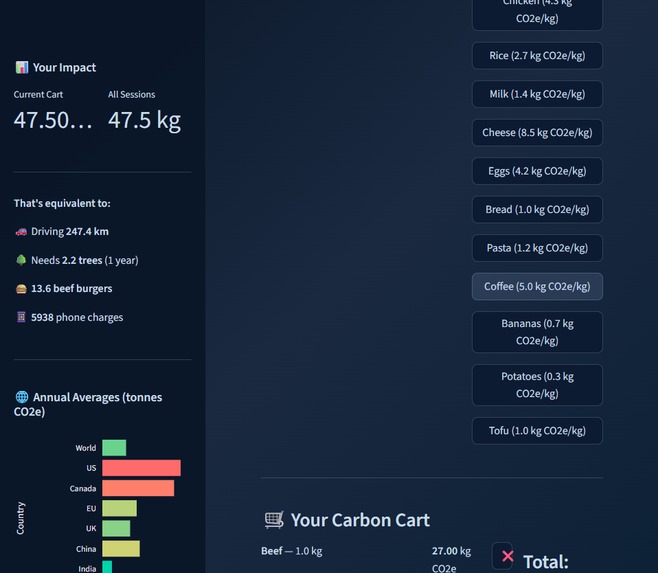Click the China bar in the chart

(x=121, y=549)
